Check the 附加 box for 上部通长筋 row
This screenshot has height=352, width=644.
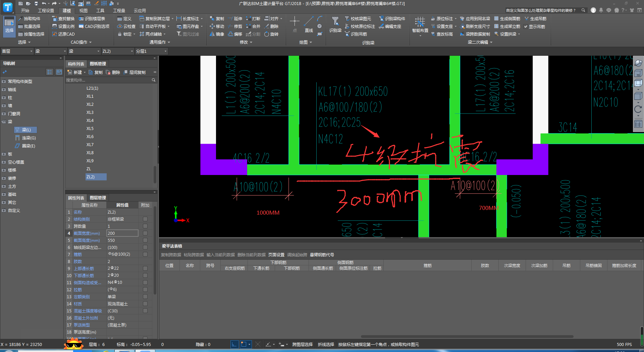point(145,268)
